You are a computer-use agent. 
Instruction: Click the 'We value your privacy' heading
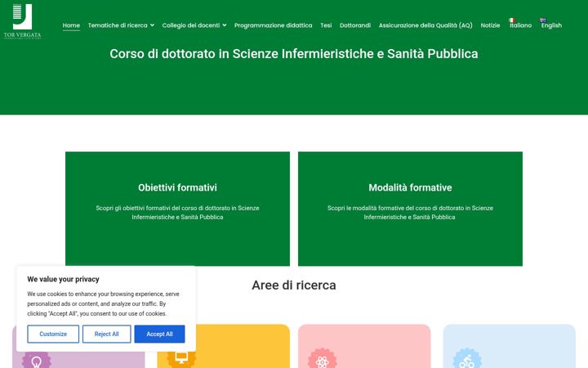point(63,279)
